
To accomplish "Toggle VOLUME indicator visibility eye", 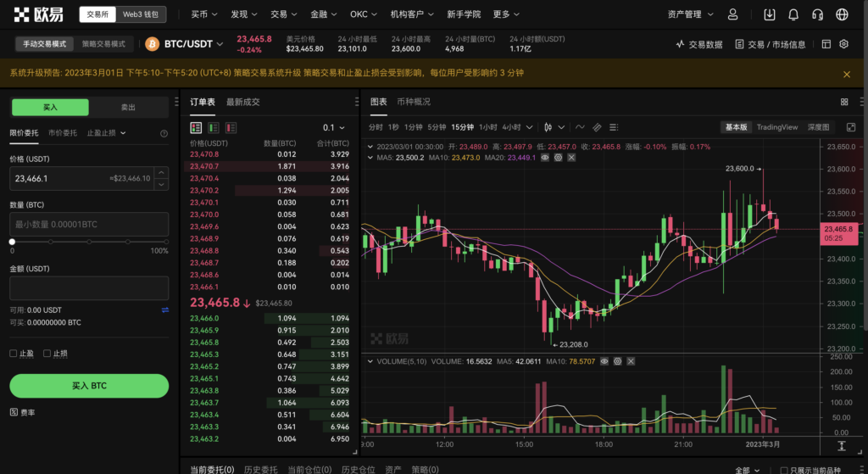I will point(604,361).
